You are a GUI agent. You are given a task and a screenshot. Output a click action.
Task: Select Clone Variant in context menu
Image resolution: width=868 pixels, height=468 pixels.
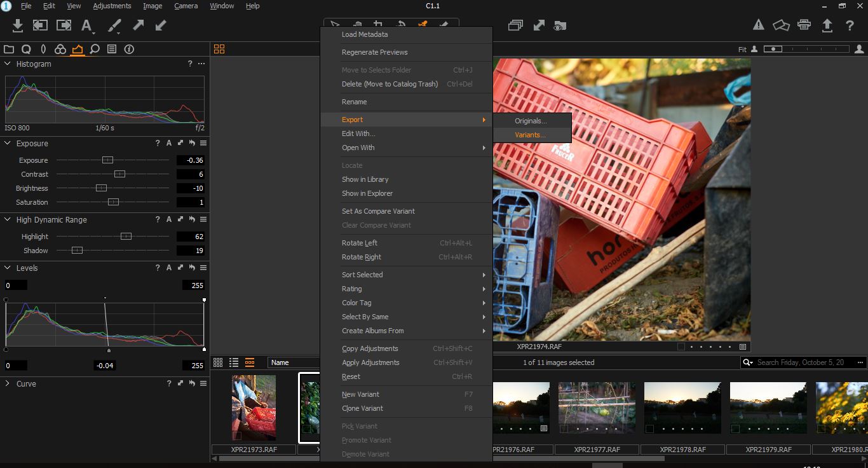pos(362,408)
